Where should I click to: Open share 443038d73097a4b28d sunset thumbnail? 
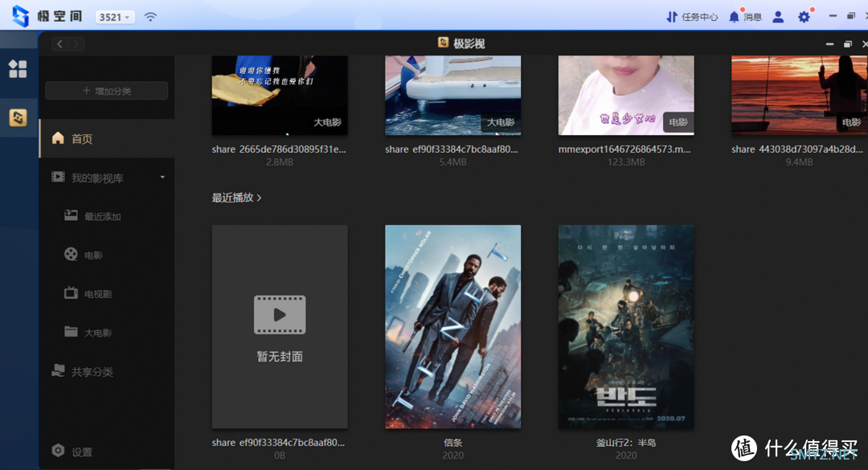(800, 96)
